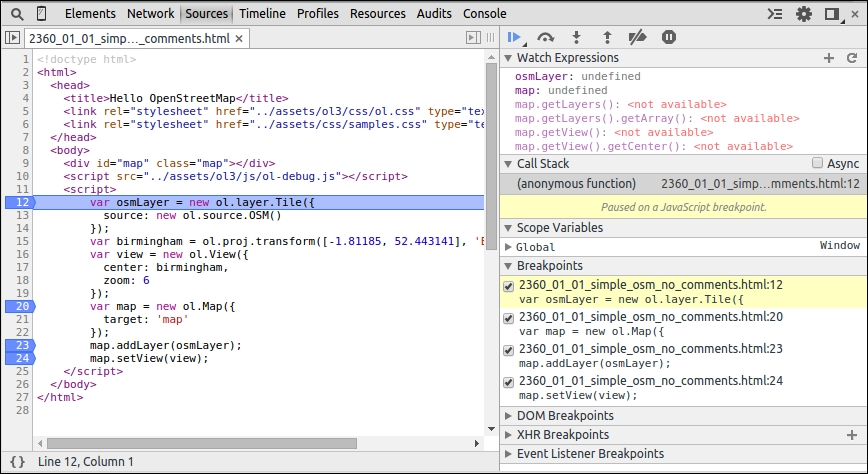The image size is (868, 474).
Task: Expand Global scope variables
Action: 508,247
